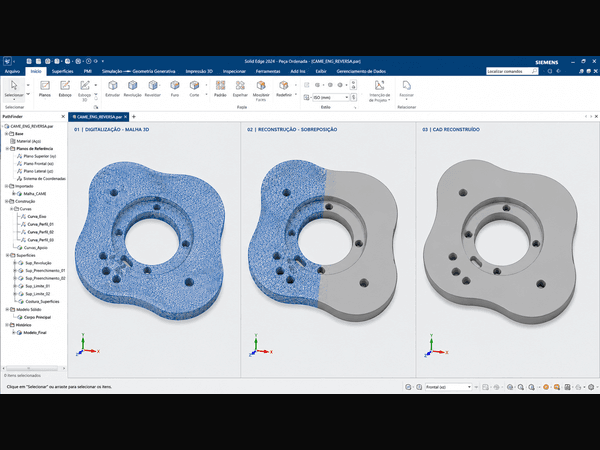The image size is (600, 450).
Task: Activate the Selecionar arrow tool
Action: click(14, 88)
